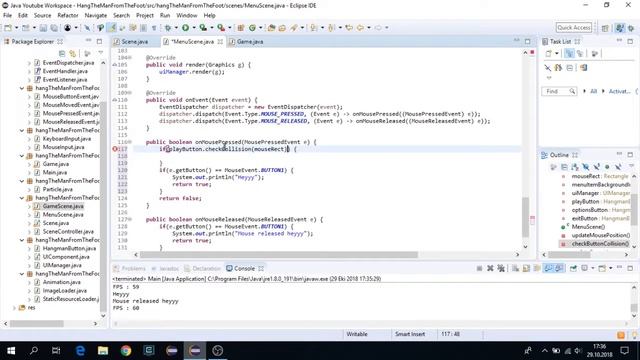The height and width of the screenshot is (360, 640).
Task: Click the Open Perspective icon
Action: 605,28
